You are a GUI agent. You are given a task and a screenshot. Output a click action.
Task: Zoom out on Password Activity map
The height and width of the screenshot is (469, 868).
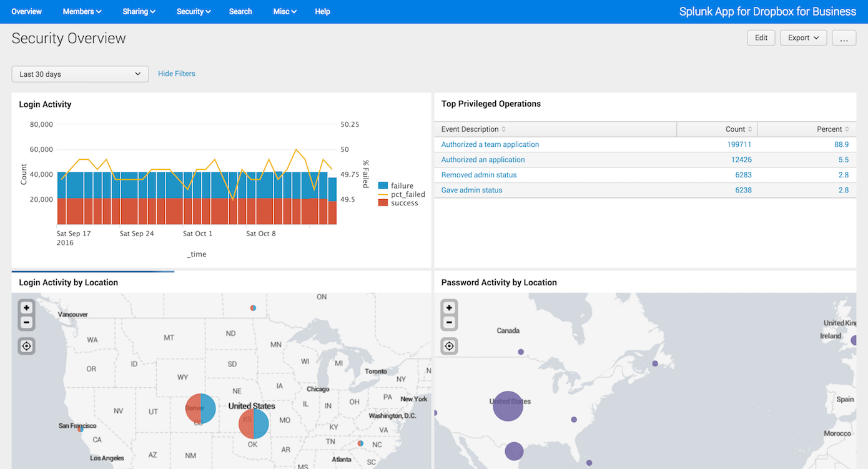point(449,323)
